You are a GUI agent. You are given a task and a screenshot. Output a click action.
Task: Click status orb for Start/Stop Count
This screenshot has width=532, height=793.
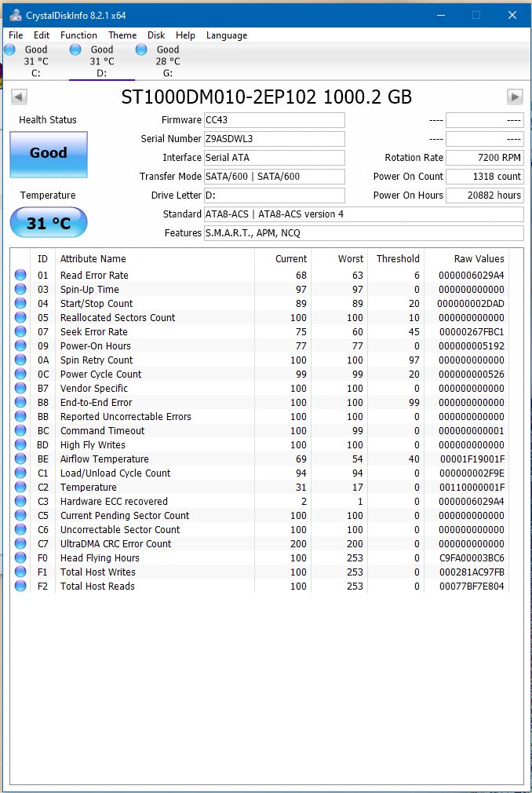coord(20,303)
